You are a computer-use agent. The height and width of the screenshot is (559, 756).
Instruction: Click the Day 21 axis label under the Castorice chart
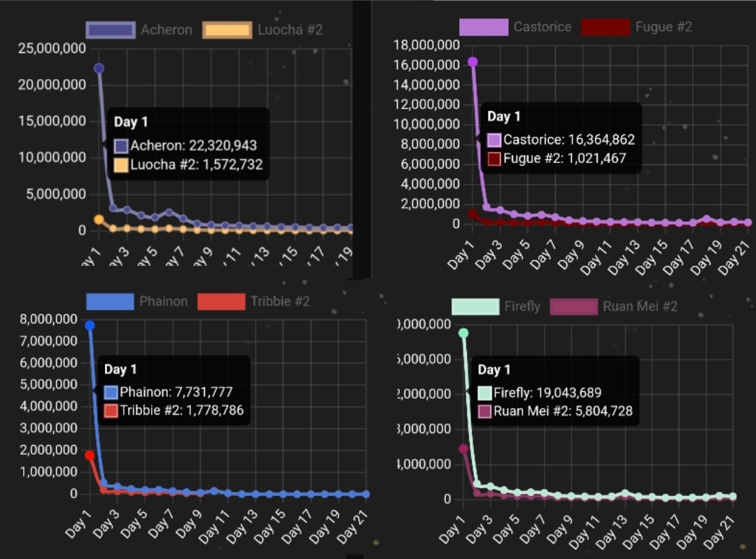[x=734, y=258]
